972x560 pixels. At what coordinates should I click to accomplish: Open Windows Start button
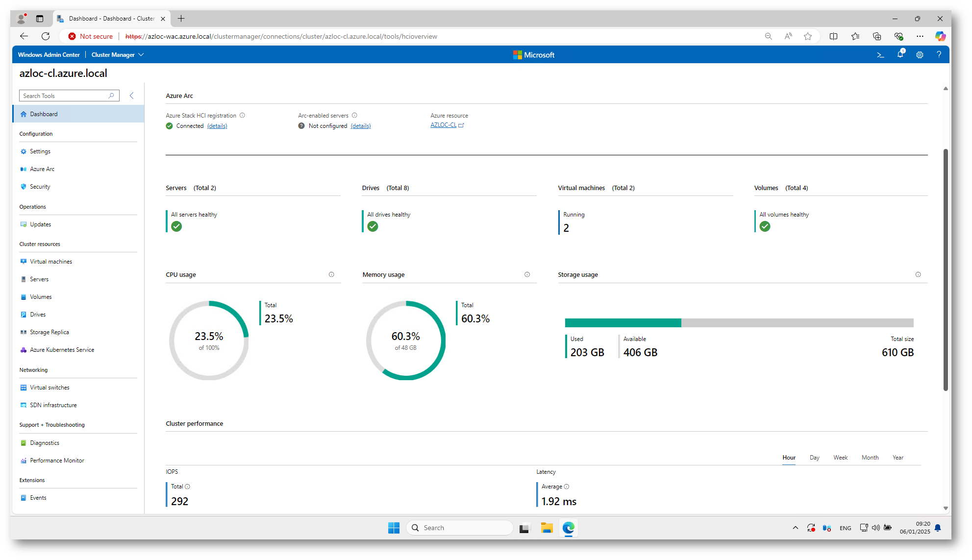(394, 528)
